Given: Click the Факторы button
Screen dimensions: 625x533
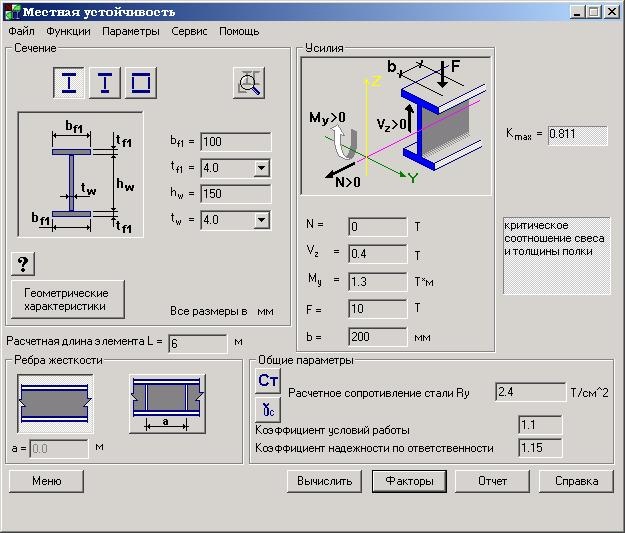Looking at the screenshot, I should (x=409, y=481).
